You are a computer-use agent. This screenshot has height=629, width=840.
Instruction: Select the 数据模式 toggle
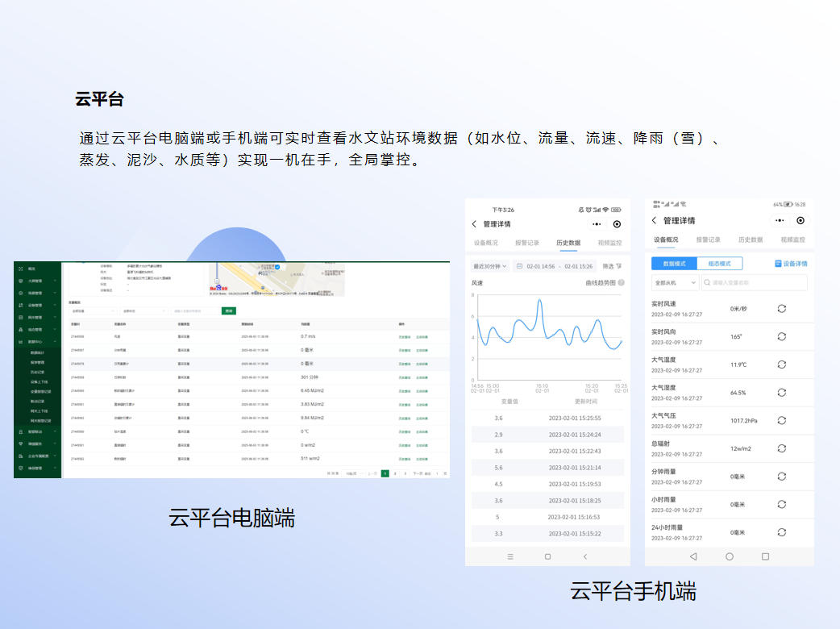click(674, 264)
